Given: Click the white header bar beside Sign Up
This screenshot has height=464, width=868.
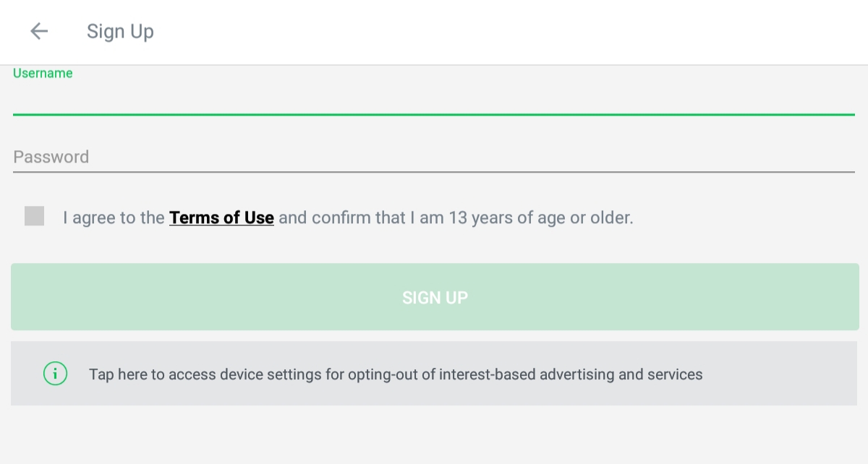Looking at the screenshot, I should (x=506, y=32).
